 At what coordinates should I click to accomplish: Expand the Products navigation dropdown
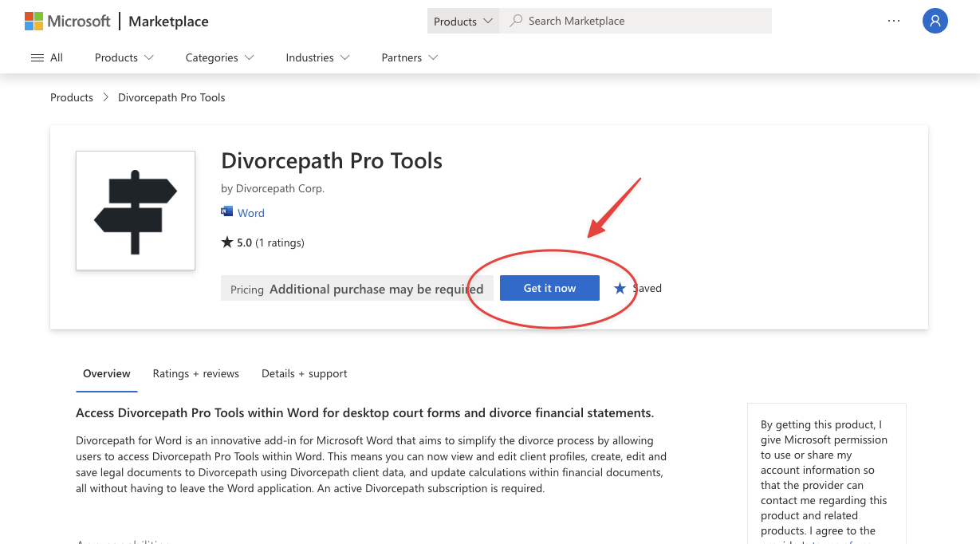[x=124, y=57]
